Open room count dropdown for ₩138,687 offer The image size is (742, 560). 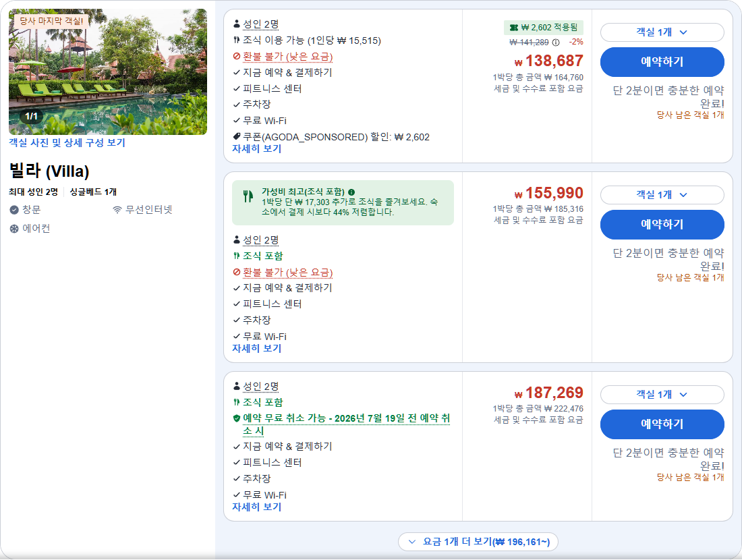point(662,32)
